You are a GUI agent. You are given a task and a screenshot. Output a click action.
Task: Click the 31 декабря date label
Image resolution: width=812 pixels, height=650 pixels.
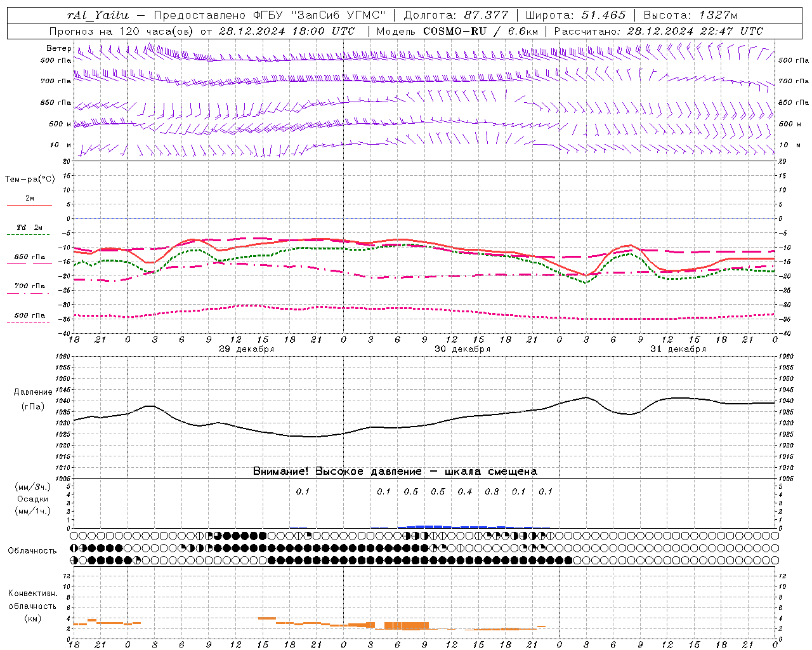pos(678,349)
